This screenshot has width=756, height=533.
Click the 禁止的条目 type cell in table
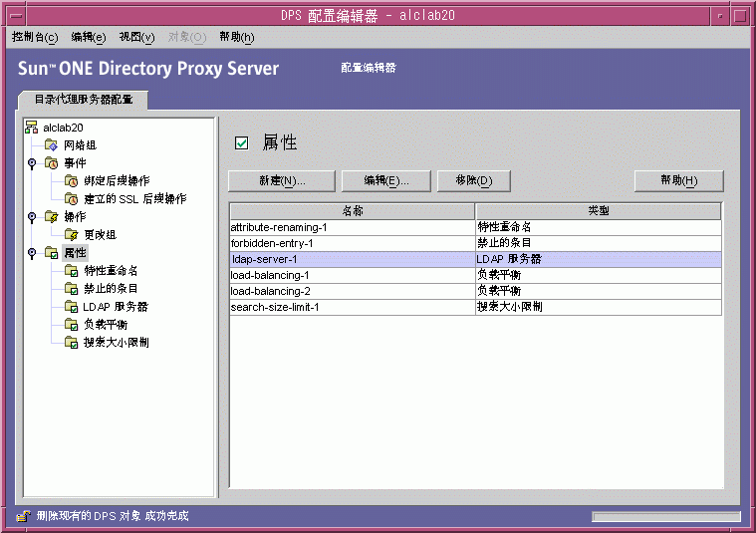pyautogui.click(x=599, y=243)
